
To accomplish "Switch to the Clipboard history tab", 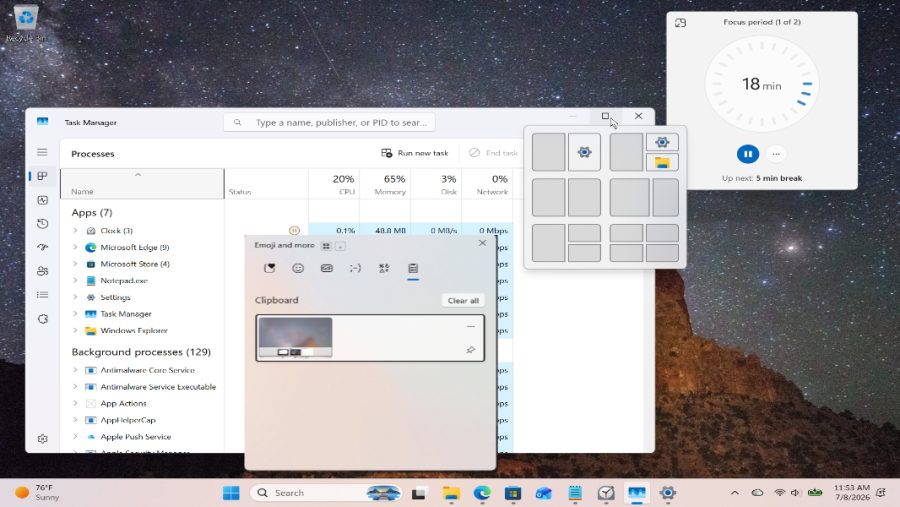I will (413, 268).
